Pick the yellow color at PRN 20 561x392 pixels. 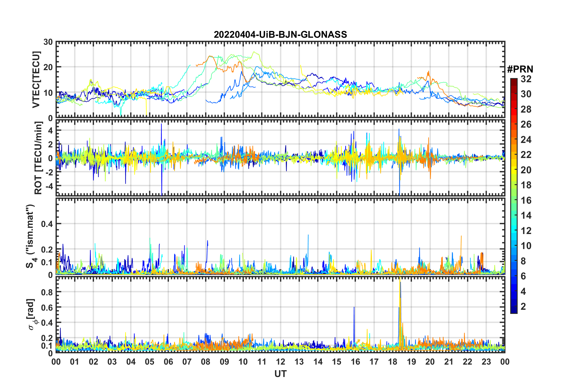pyautogui.click(x=514, y=170)
